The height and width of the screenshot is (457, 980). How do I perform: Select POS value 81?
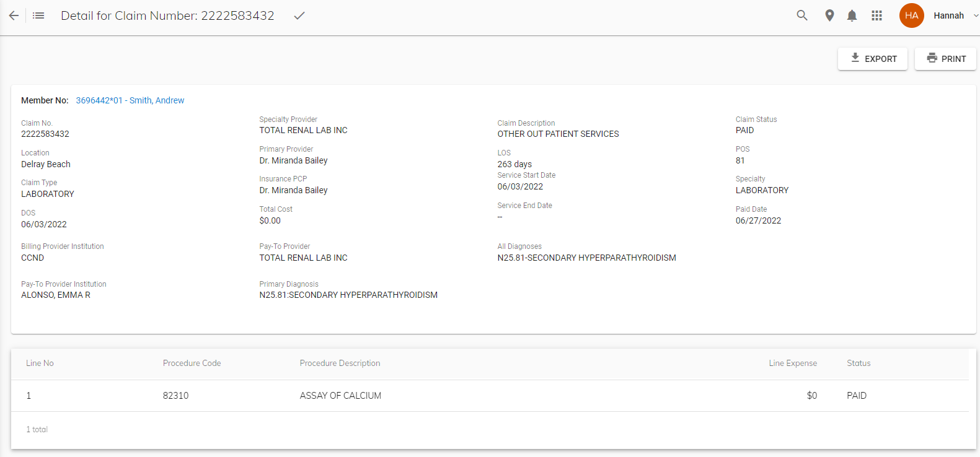click(x=740, y=160)
